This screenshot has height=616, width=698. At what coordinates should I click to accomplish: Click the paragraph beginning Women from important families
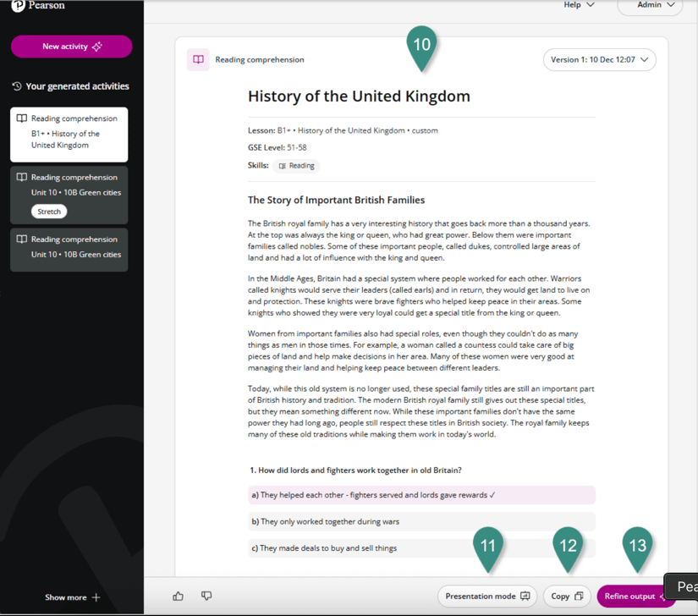[x=413, y=350]
